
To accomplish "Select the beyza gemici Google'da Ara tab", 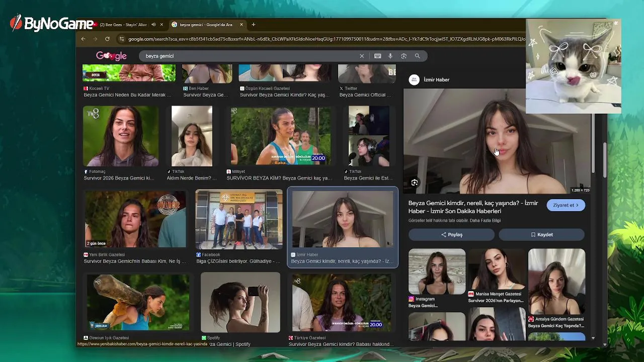I will tap(206, 25).
